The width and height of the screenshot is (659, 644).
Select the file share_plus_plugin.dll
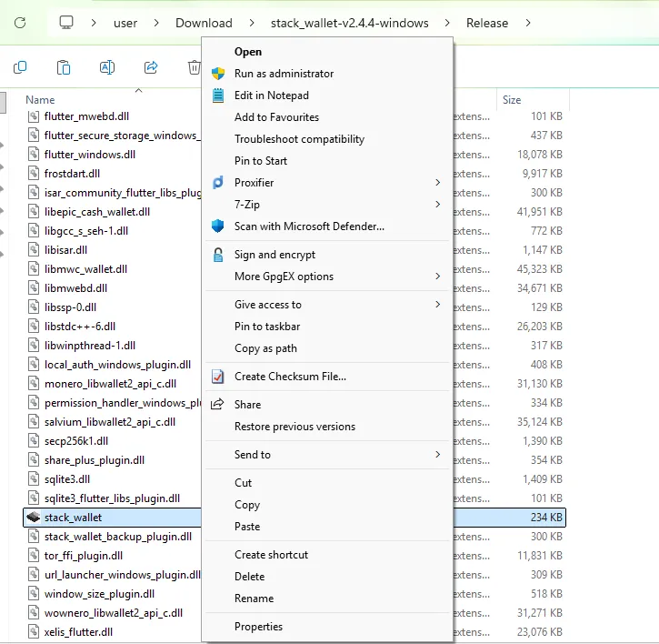click(95, 460)
